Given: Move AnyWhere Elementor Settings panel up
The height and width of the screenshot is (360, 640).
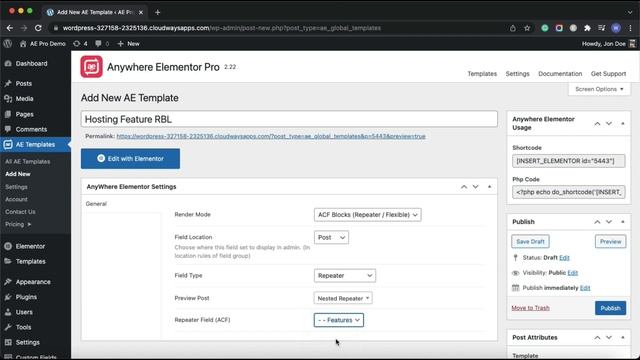Looking at the screenshot, I should (464, 187).
